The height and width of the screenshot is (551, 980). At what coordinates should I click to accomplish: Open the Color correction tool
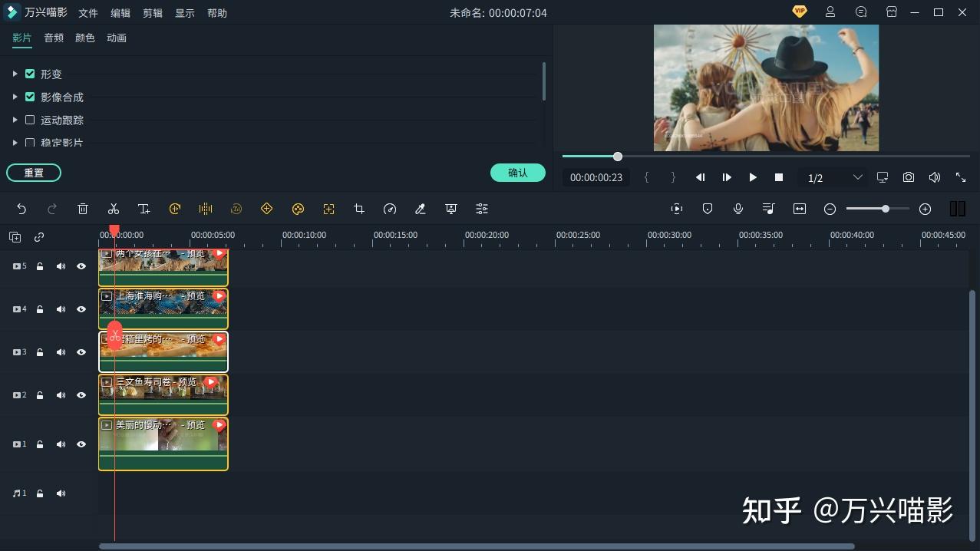[298, 208]
